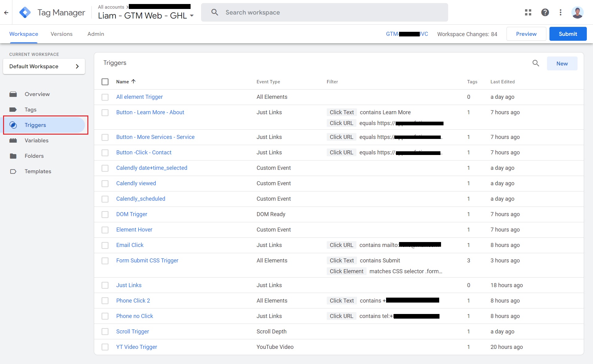This screenshot has height=364, width=593.
Task: Open the Element Hover trigger
Action: (x=134, y=230)
